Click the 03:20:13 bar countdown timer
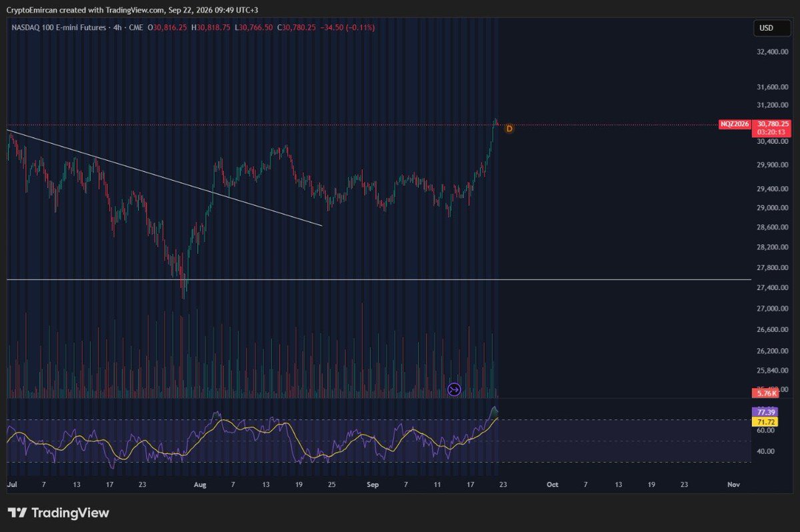Screen dimensions: 800x532 (772, 132)
